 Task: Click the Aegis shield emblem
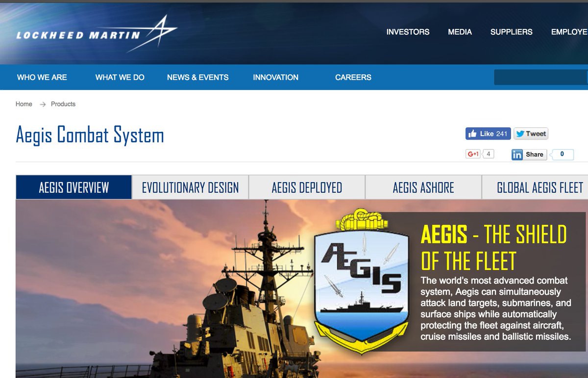click(361, 282)
